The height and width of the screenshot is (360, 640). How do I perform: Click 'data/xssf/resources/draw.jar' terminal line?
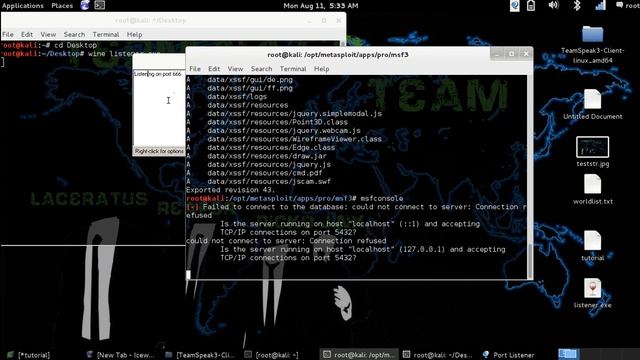[267, 156]
